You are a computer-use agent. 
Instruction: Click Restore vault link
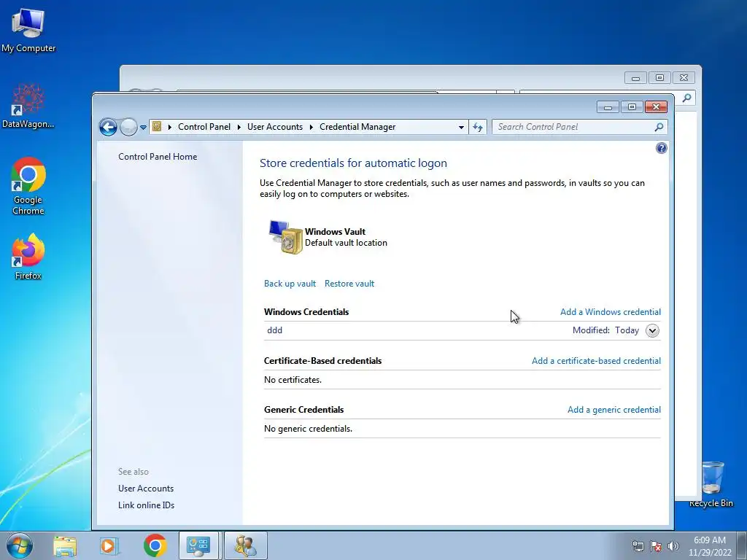point(349,284)
